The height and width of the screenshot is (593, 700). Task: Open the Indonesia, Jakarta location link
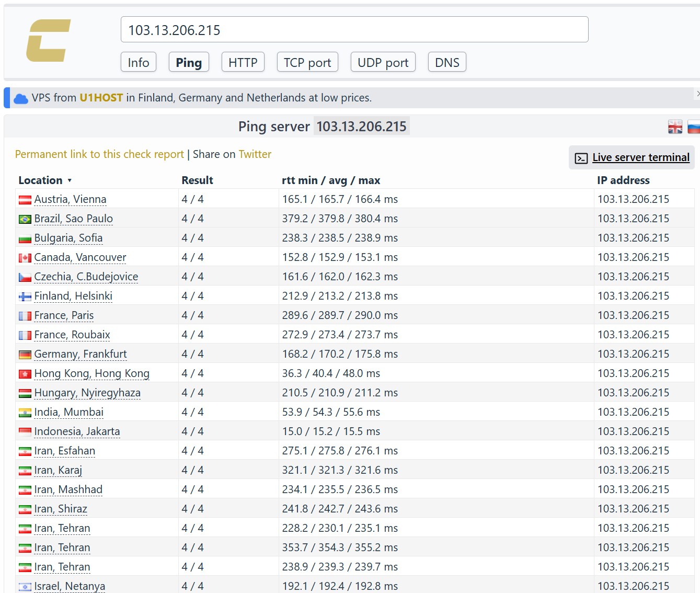[77, 431]
